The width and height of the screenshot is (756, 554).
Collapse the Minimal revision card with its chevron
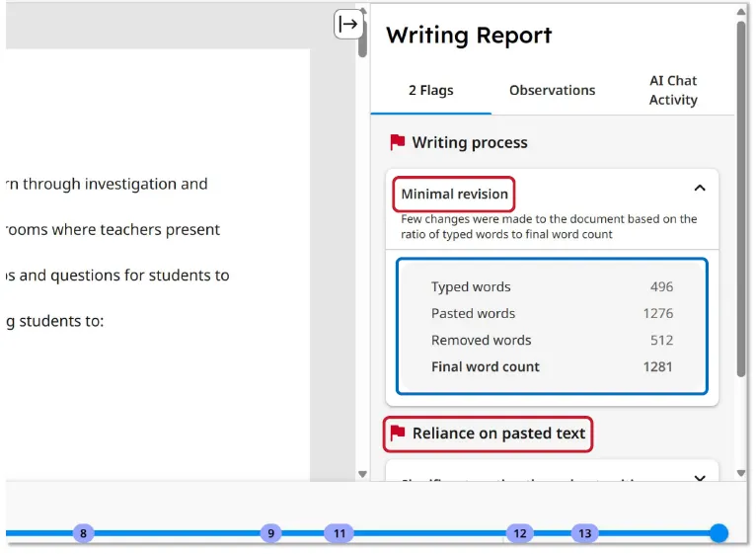700,188
